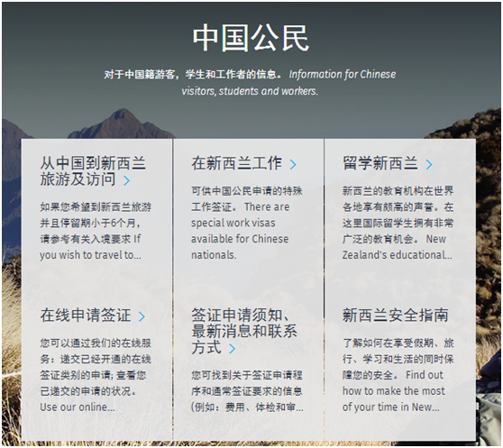This screenshot has width=503, height=448.
Task: Open the 在新西兰工作 heading link
Action: pyautogui.click(x=236, y=163)
